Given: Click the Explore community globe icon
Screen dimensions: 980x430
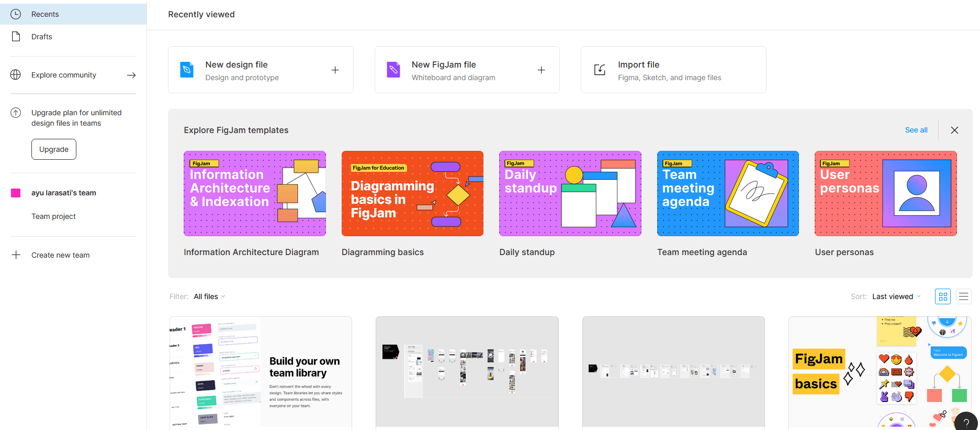Looking at the screenshot, I should [16, 75].
